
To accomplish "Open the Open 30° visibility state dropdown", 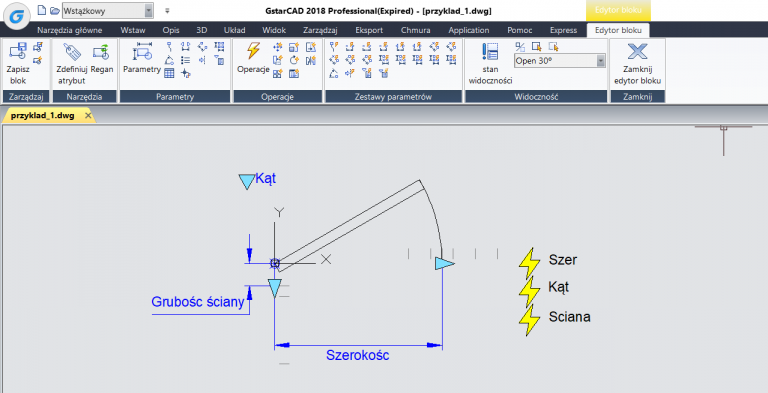I will pos(559,61).
